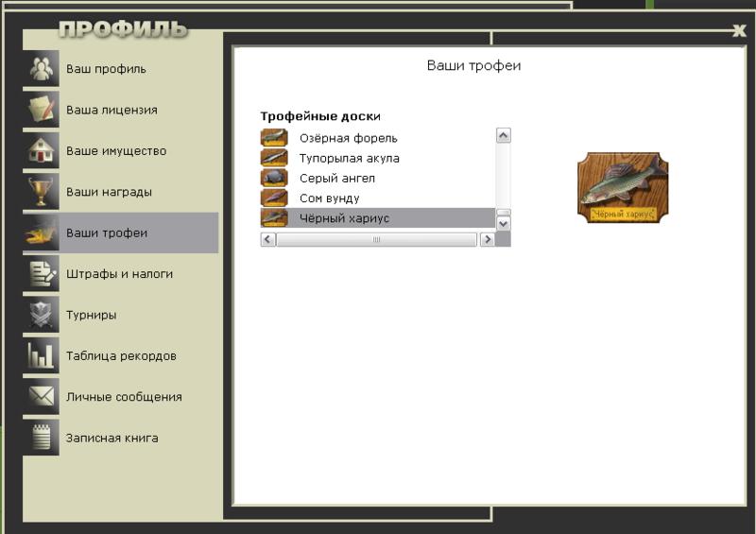The height and width of the screenshot is (534, 756).
Task: Click the horizontal scrollbar thumb
Action: tap(376, 239)
